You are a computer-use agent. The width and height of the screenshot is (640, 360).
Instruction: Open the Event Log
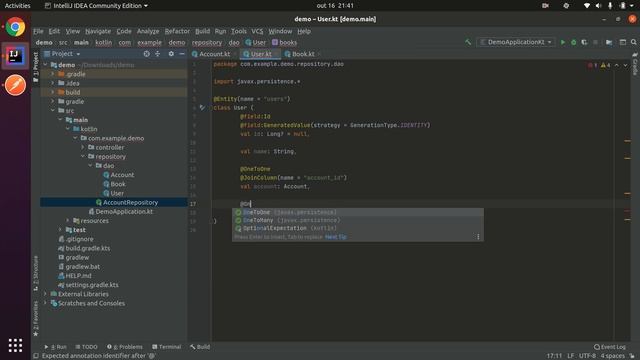point(609,347)
